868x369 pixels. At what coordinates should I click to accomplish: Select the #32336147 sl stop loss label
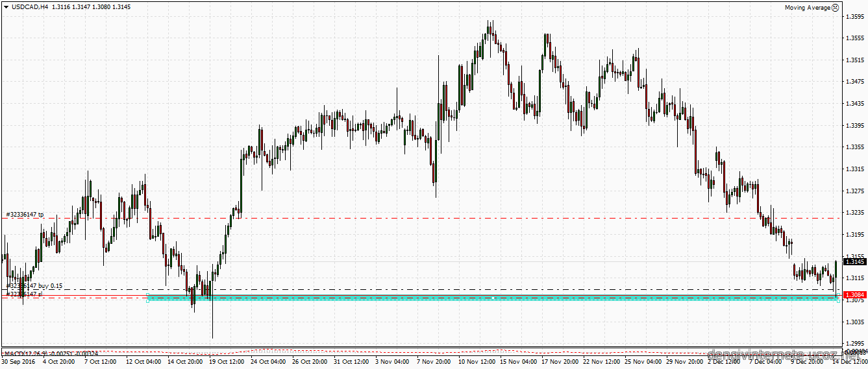(24, 294)
